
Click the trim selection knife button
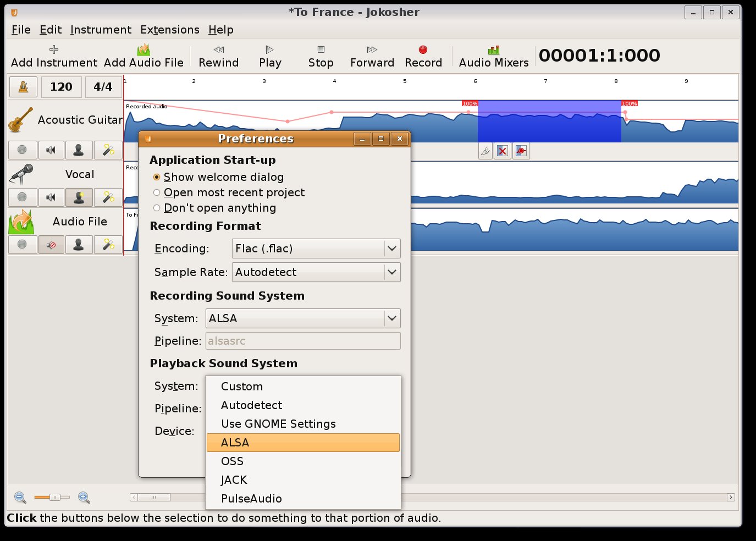[x=485, y=151]
